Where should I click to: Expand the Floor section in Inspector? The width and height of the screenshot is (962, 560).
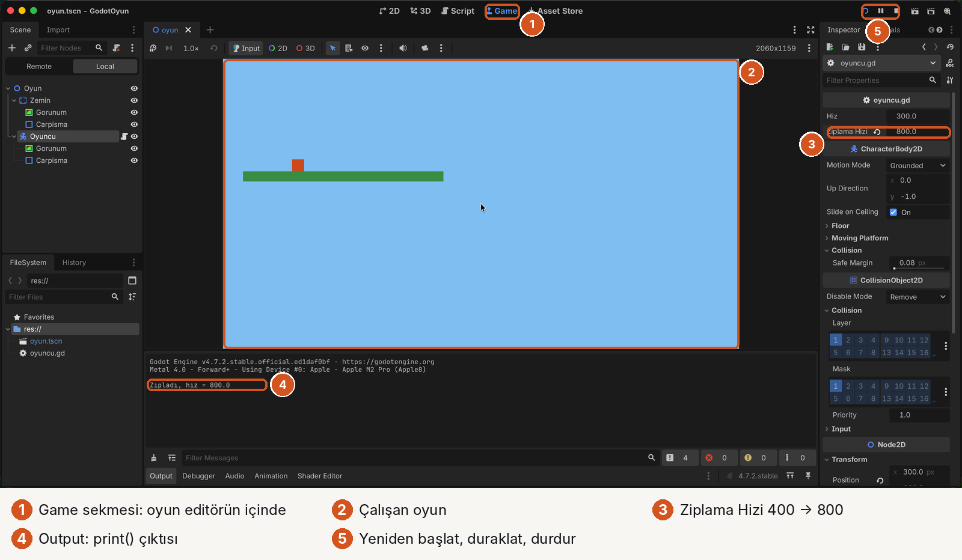pos(839,226)
